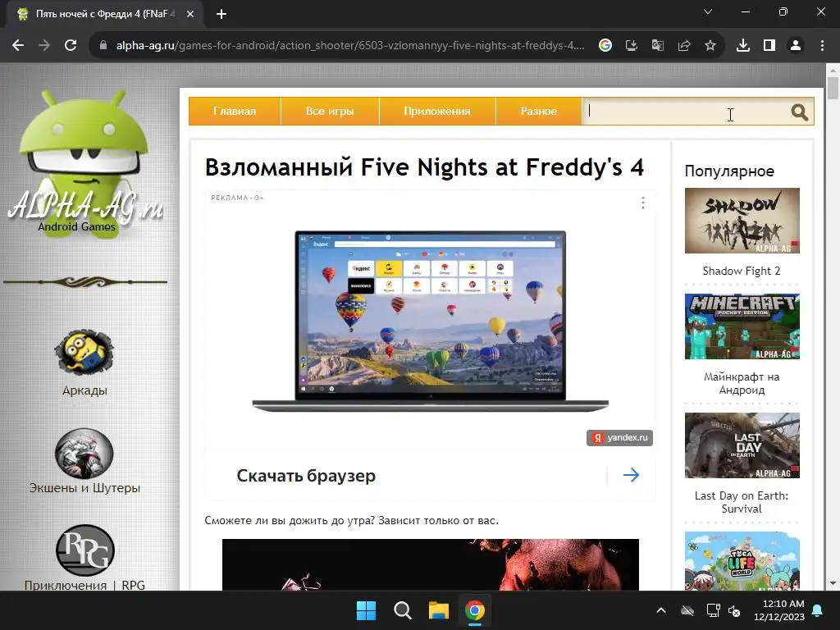Open the ad options three-dot menu
This screenshot has width=840, height=630.
(643, 203)
